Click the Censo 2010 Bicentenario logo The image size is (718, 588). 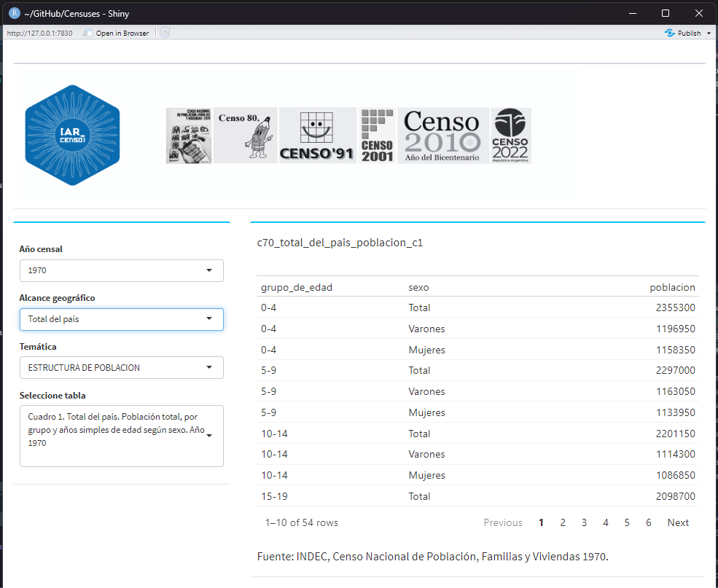pos(442,136)
